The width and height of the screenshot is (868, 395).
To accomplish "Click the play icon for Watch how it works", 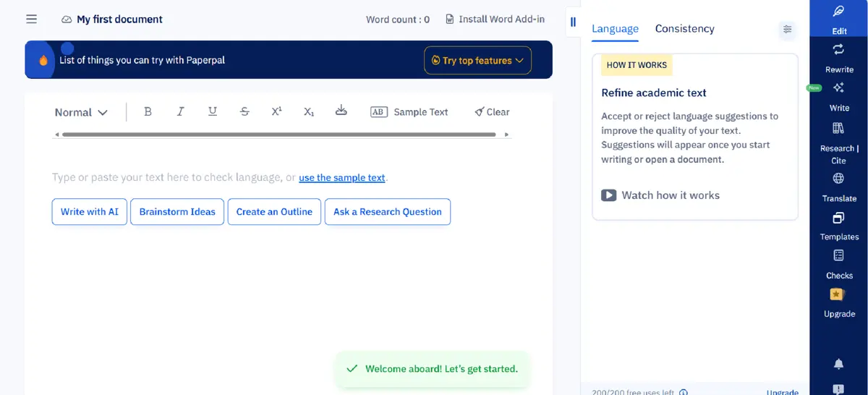I will point(609,195).
